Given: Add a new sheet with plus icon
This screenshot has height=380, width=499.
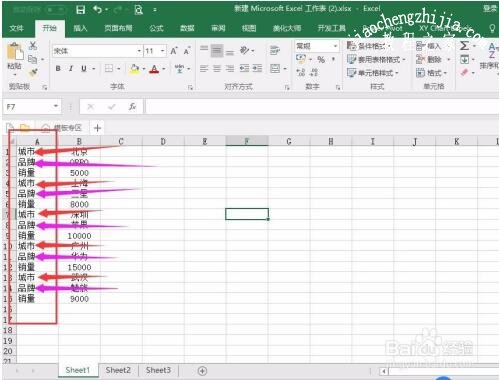Looking at the screenshot, I should (x=202, y=371).
